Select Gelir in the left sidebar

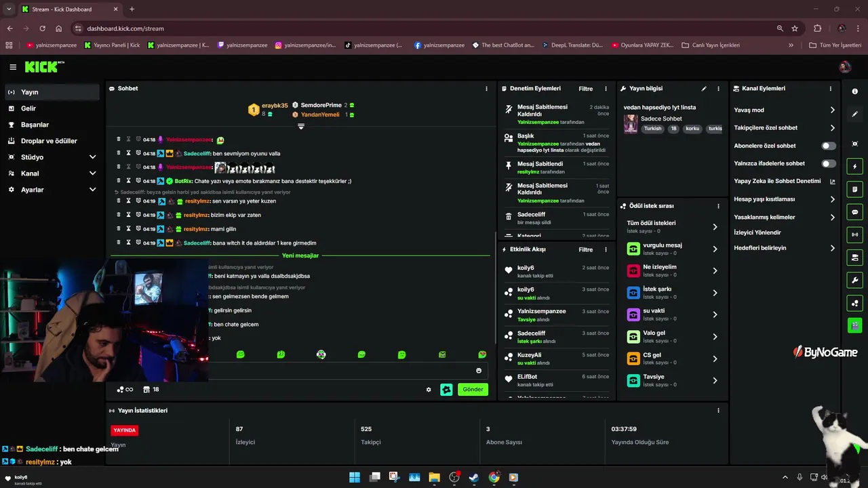tap(52, 108)
